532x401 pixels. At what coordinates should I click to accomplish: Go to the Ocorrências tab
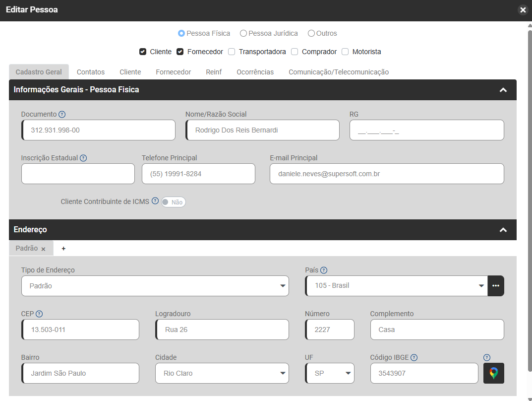coord(255,72)
